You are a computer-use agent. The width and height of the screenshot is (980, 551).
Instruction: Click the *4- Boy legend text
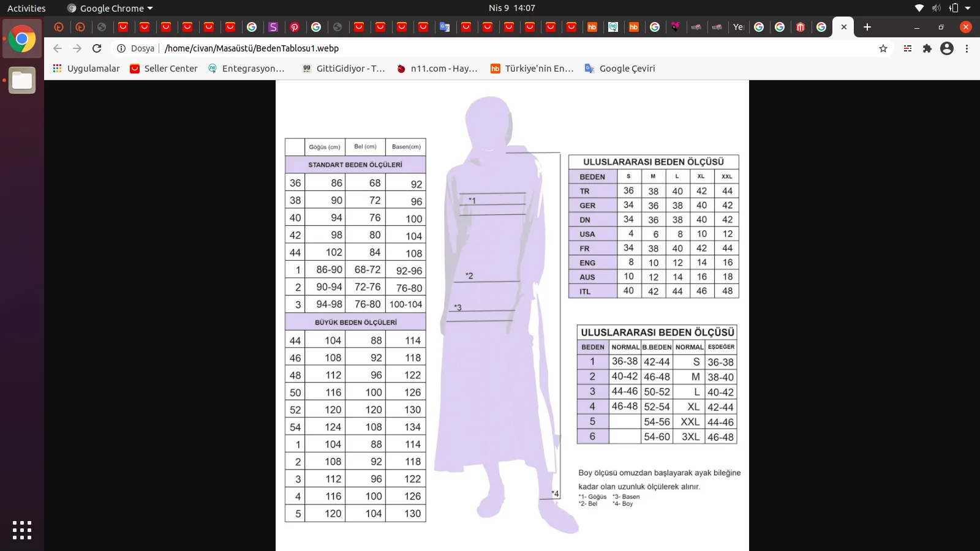(623, 504)
